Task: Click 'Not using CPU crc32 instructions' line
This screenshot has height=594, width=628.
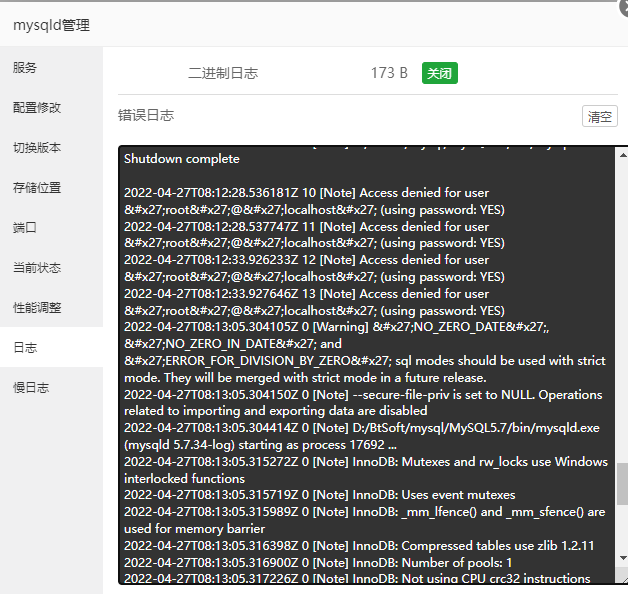Action: click(x=357, y=578)
